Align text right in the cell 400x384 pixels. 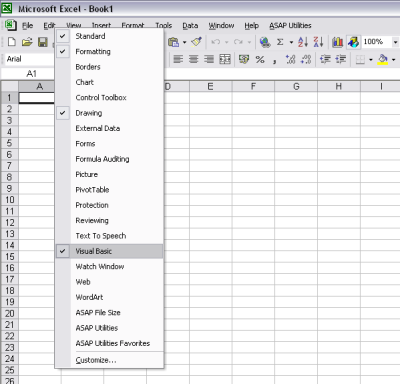pos(209,59)
